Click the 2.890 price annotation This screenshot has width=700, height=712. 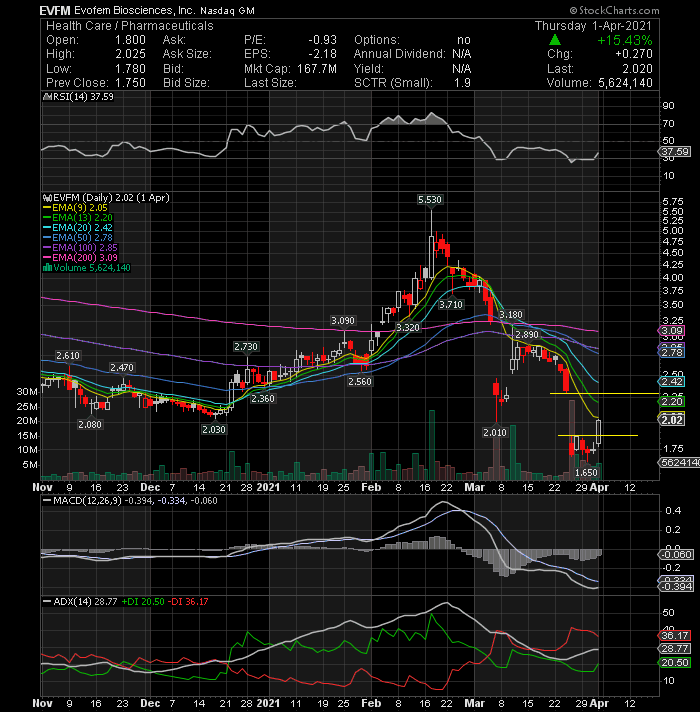(x=527, y=335)
